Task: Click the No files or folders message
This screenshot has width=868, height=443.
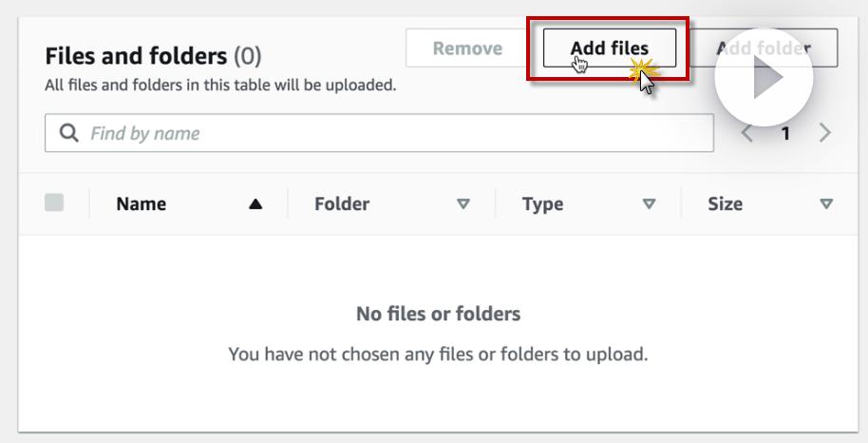Action: point(438,314)
